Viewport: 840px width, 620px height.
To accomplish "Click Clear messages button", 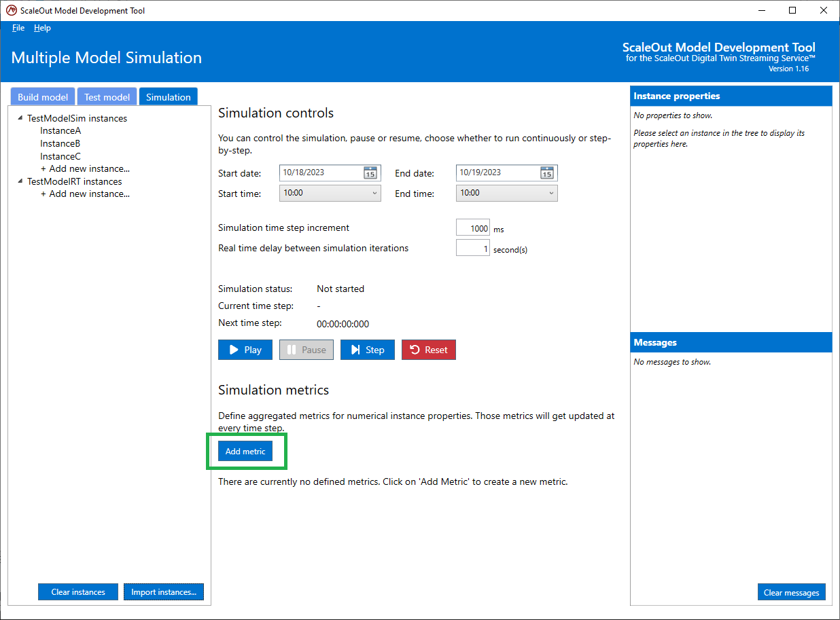I will point(792,592).
